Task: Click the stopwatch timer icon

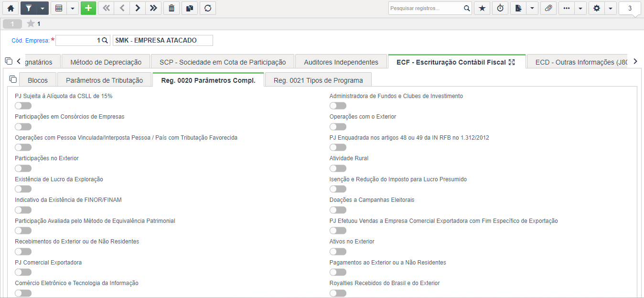Action: (x=500, y=8)
